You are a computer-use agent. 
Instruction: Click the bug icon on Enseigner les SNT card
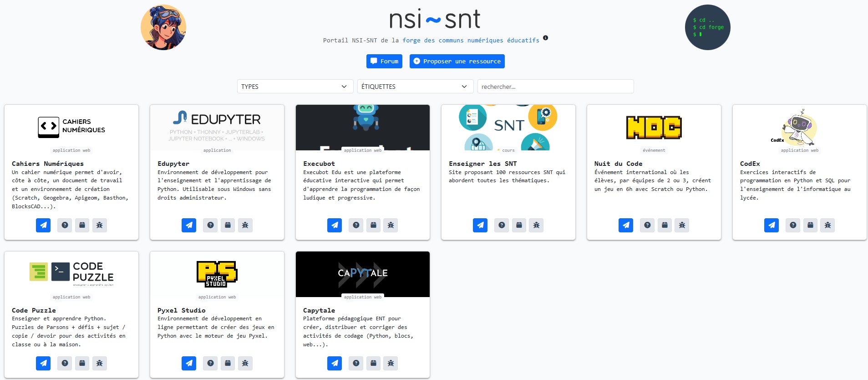click(537, 225)
